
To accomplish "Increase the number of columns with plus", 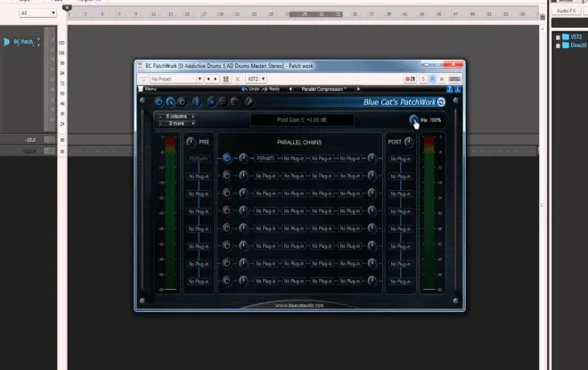I will point(193,116).
